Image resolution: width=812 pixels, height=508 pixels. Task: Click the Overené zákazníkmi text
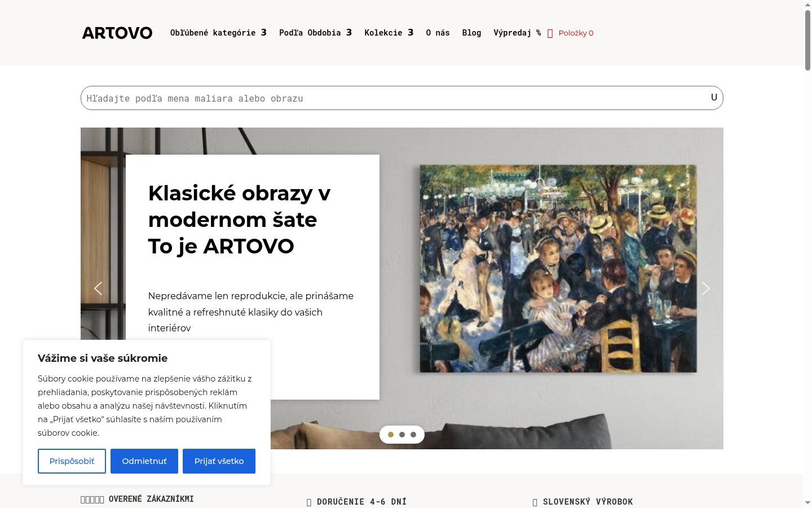pos(151,499)
